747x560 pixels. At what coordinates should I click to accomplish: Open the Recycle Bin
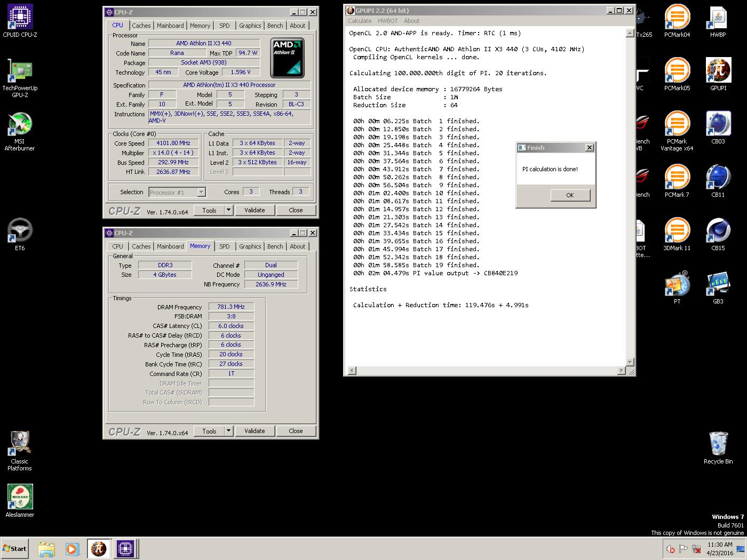[718, 448]
